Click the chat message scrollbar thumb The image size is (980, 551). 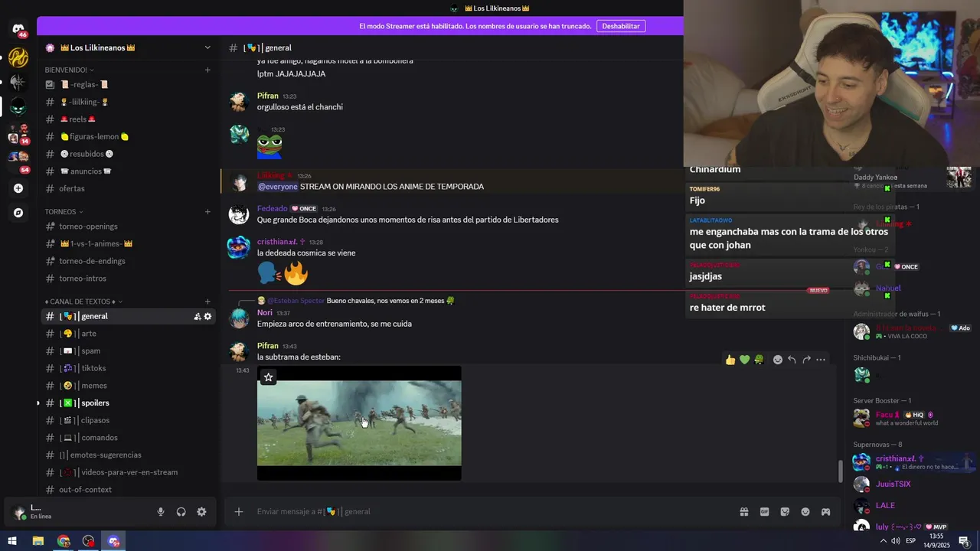[x=840, y=471]
